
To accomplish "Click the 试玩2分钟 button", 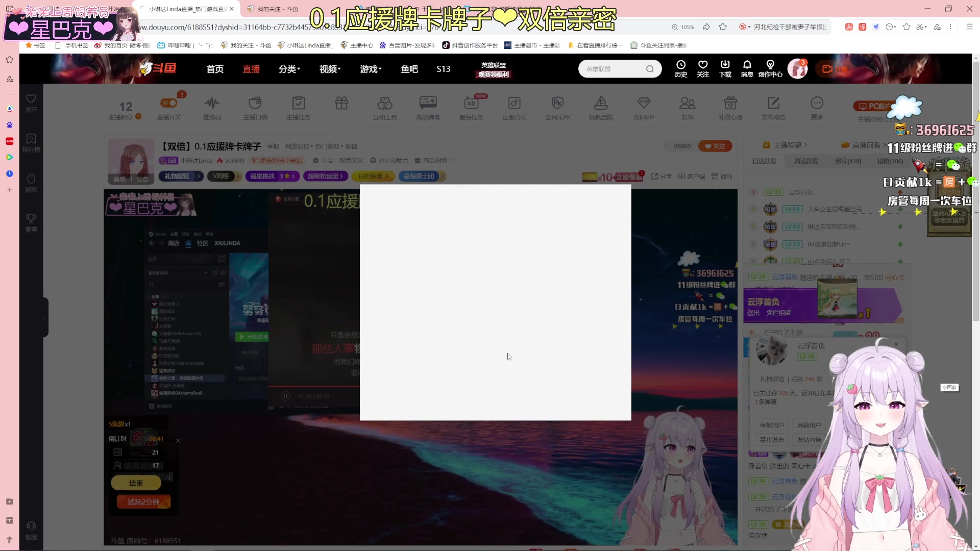I will 143,502.
